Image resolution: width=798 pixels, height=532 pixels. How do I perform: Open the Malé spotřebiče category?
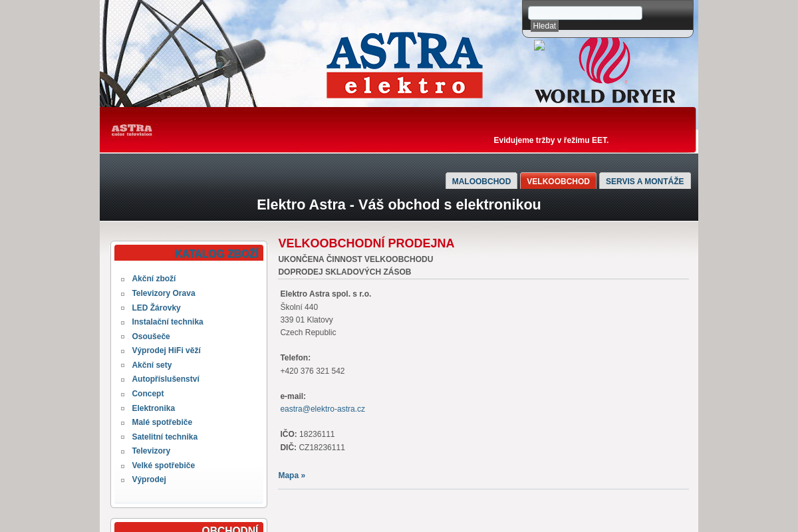point(162,422)
